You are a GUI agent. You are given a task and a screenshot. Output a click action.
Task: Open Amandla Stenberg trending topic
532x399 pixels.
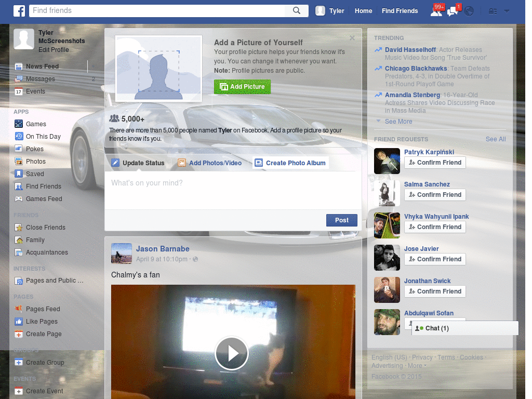pyautogui.click(x=412, y=95)
